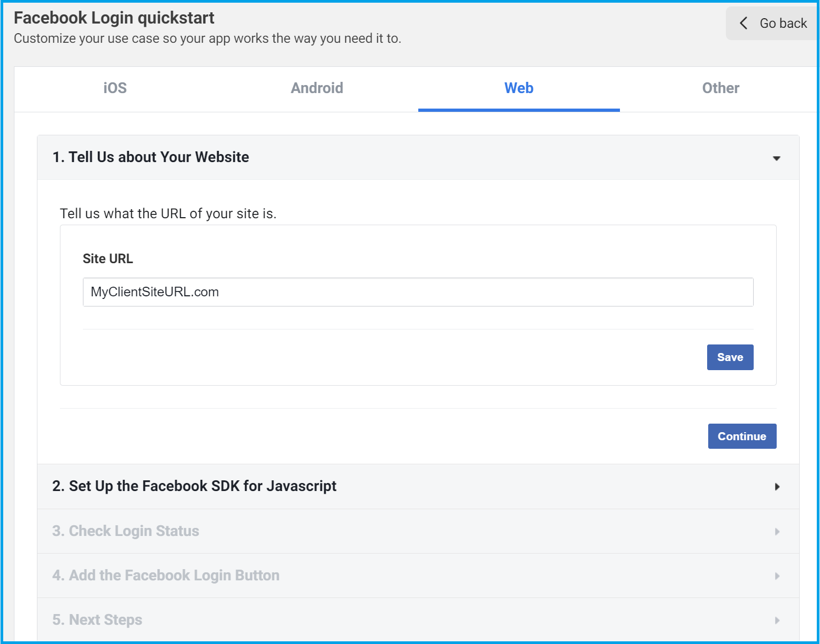Image resolution: width=820 pixels, height=644 pixels.
Task: Expand the Next Steps section
Action: click(x=418, y=620)
